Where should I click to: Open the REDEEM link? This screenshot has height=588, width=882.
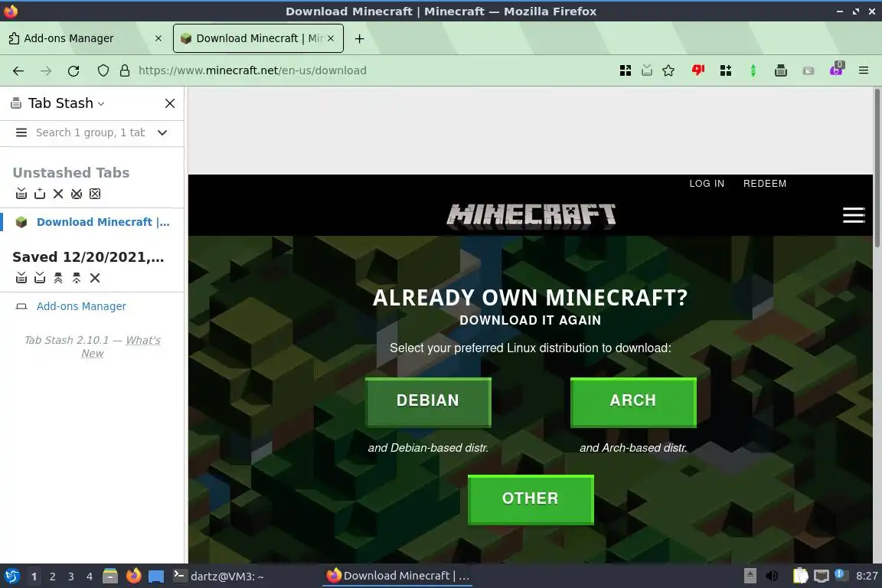[x=764, y=184]
